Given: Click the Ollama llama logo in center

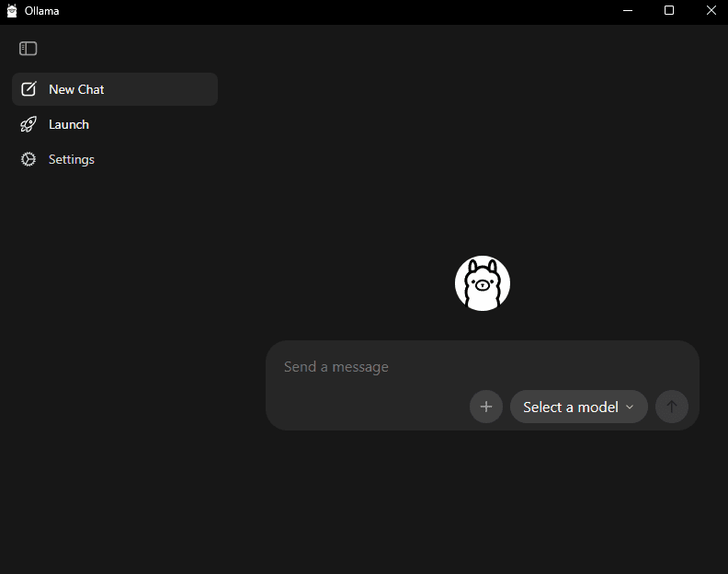Looking at the screenshot, I should pos(483,283).
